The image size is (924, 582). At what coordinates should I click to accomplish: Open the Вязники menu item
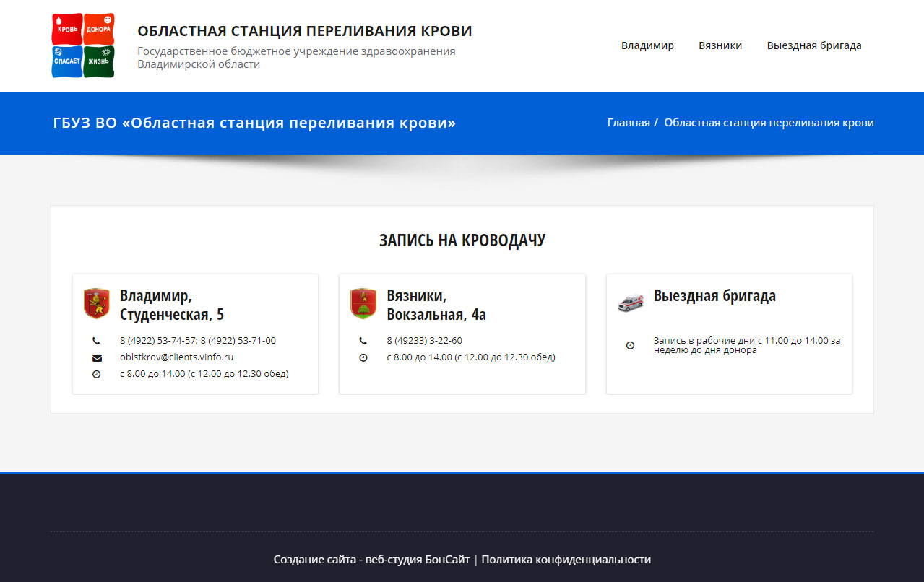click(x=720, y=45)
